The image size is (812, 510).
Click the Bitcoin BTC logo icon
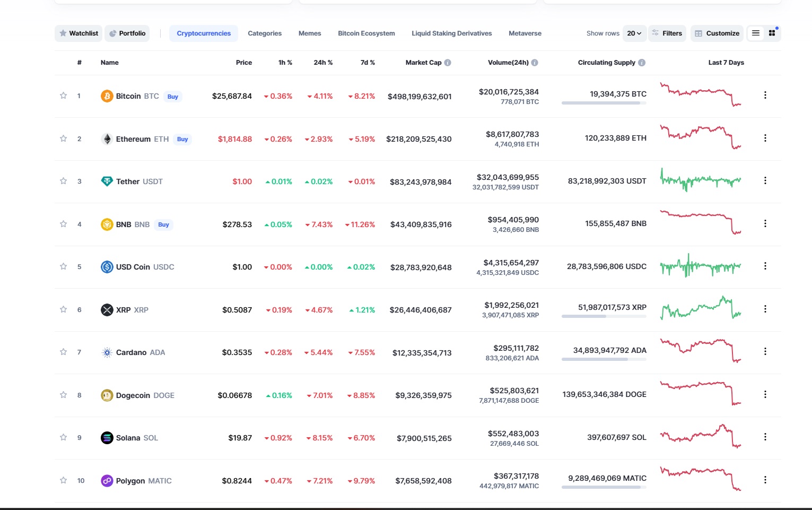107,96
